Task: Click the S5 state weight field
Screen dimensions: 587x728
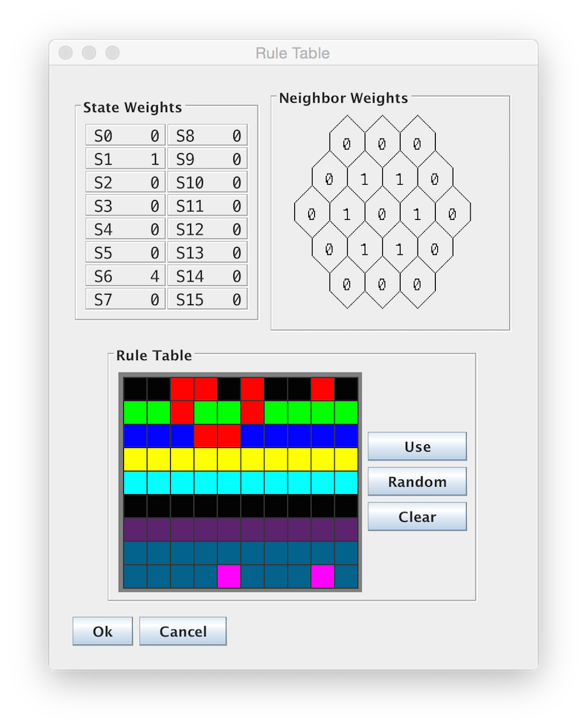Action: click(x=125, y=253)
